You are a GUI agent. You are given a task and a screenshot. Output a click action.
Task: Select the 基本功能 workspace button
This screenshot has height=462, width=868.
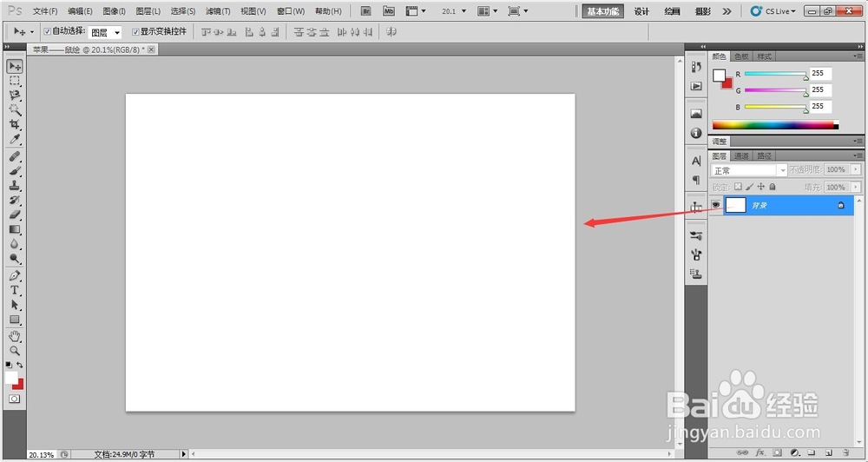(603, 11)
